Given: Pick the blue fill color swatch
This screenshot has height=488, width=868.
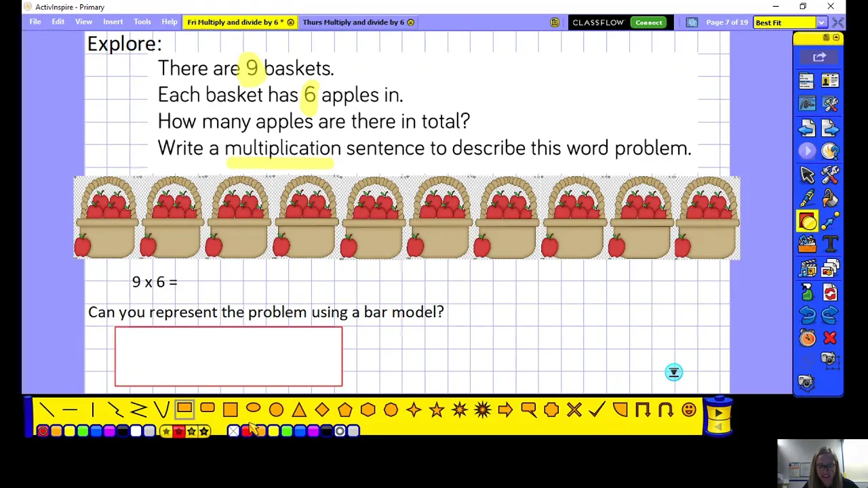Looking at the screenshot, I should pos(300,431).
